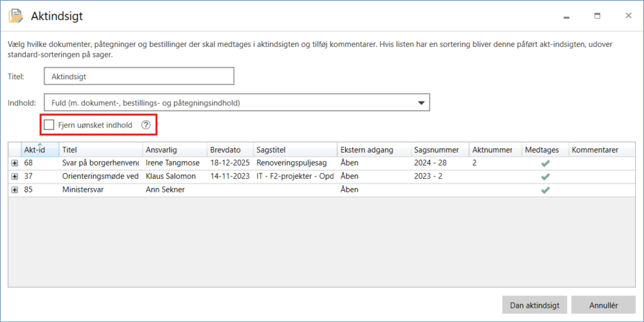Expand the row with Akt-id 68
This screenshot has height=322, width=644.
pos(14,164)
